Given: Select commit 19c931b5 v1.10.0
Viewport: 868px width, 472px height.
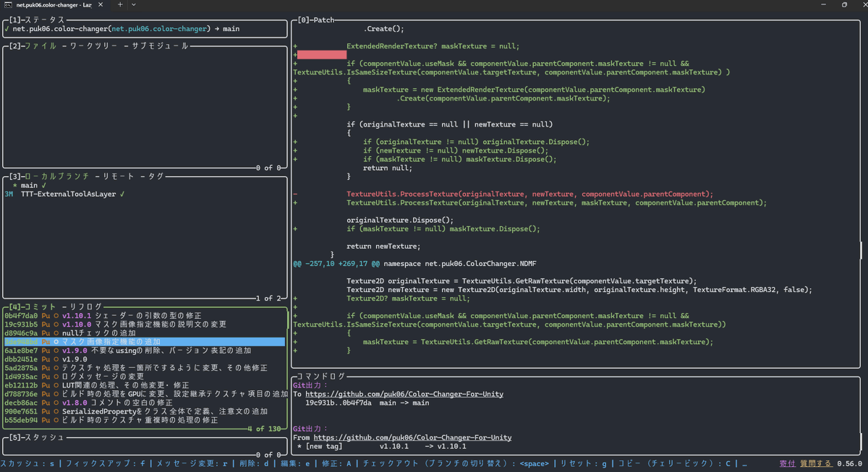Looking at the screenshot, I should coord(145,324).
